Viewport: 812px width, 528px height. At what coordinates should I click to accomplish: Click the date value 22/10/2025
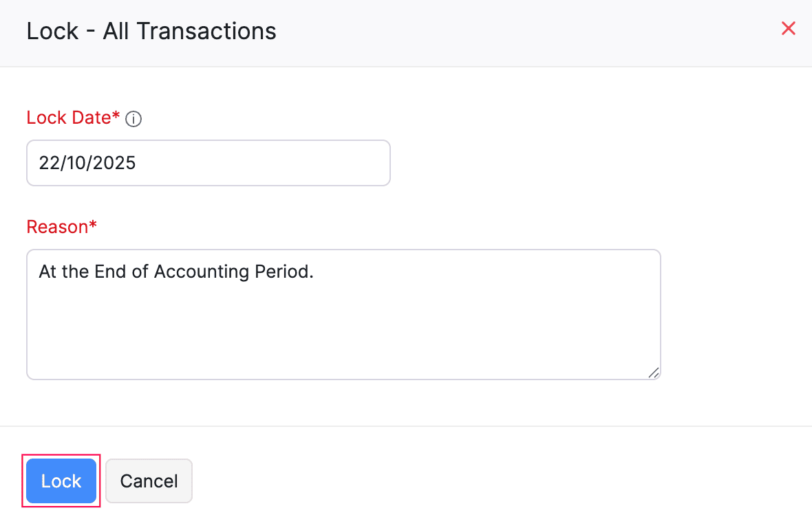pos(87,163)
